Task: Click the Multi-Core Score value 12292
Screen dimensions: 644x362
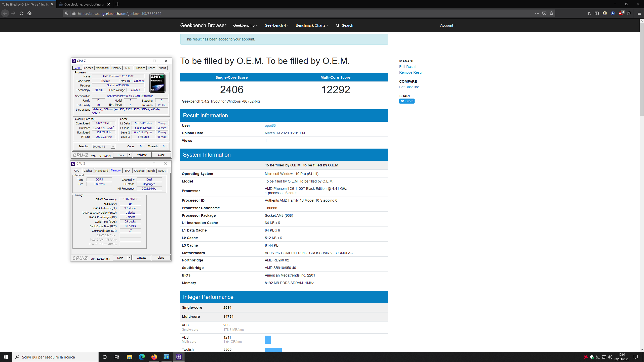Action: point(336,90)
